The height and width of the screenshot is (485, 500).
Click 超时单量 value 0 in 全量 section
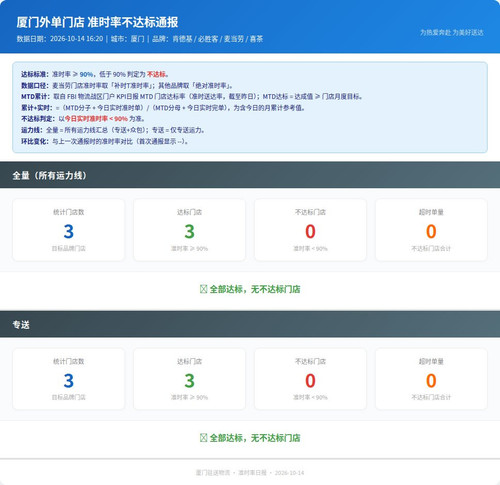tap(431, 231)
